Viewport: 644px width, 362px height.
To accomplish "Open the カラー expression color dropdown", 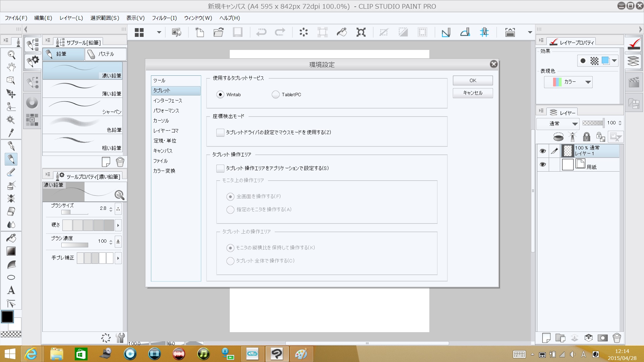I will pyautogui.click(x=568, y=82).
